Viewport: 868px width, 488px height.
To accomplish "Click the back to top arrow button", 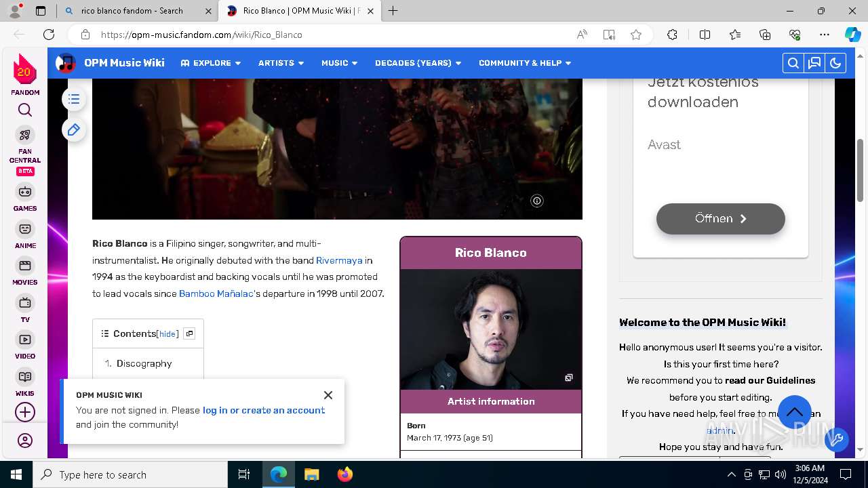I will coord(795,412).
